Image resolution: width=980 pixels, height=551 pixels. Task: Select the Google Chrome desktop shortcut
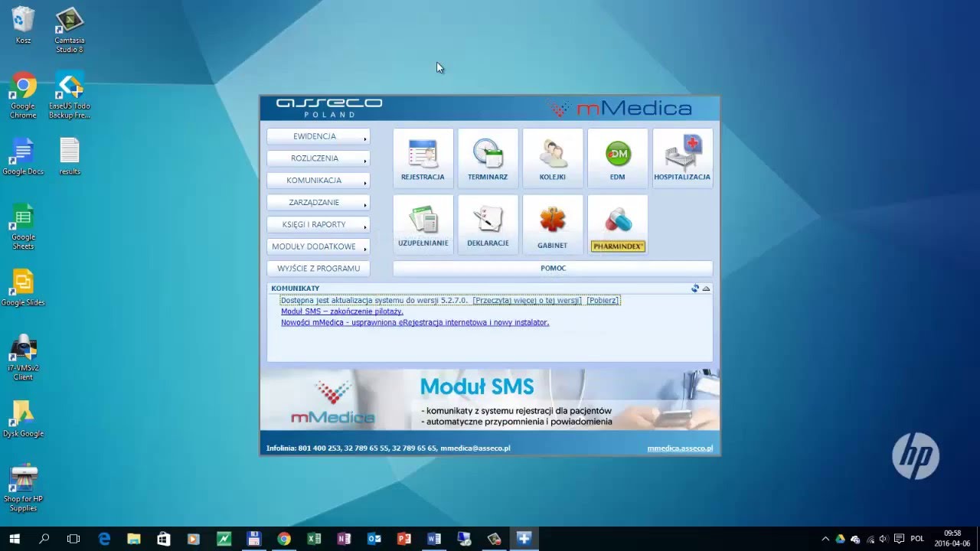[x=23, y=96]
